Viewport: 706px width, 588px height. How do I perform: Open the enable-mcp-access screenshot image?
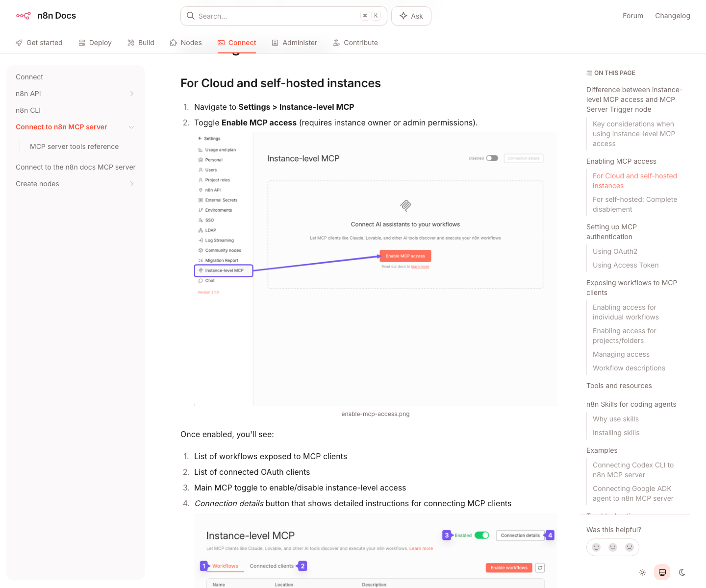pyautogui.click(x=376, y=269)
